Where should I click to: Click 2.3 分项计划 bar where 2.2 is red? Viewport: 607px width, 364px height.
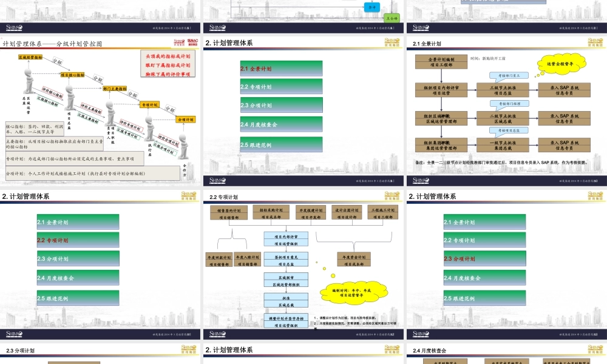click(78, 258)
